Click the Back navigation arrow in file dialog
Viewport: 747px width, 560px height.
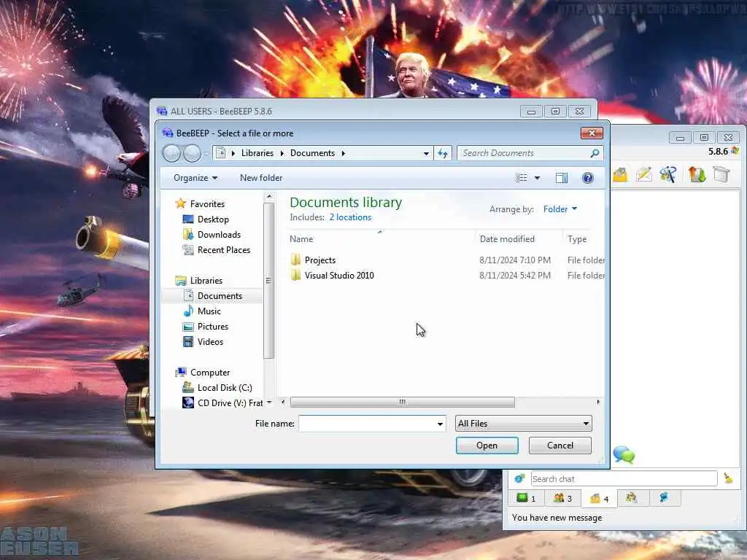(x=172, y=153)
